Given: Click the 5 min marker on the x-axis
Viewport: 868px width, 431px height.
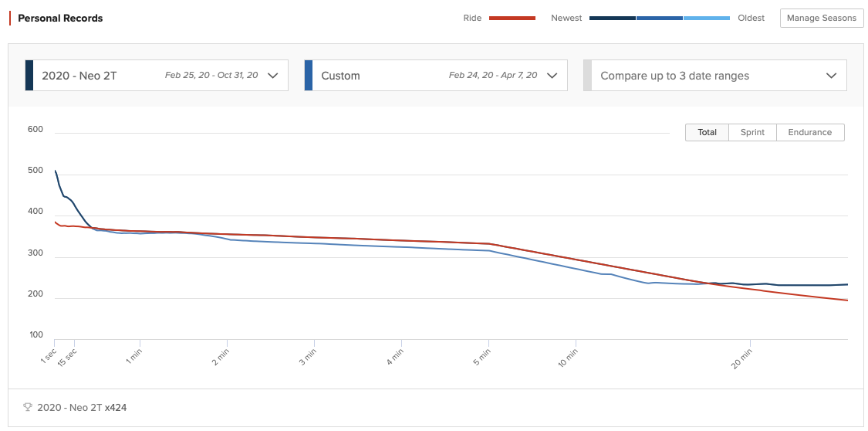Looking at the screenshot, I should [482, 357].
